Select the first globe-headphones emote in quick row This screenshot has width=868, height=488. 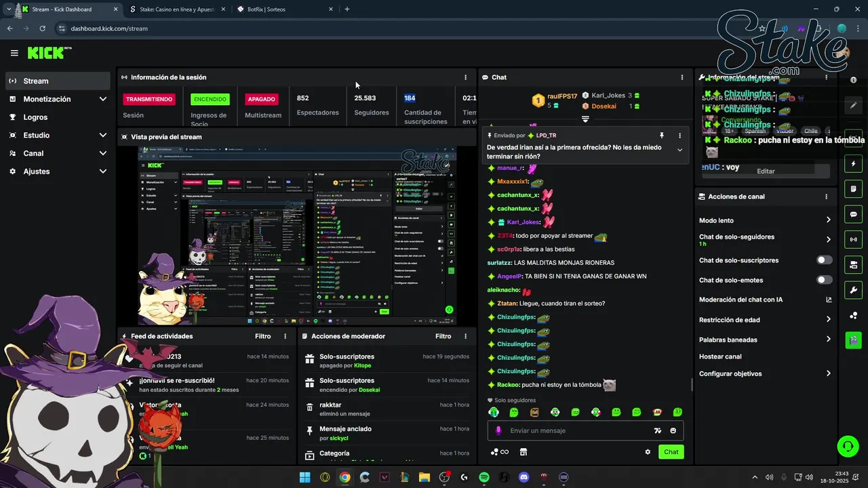pyautogui.click(x=494, y=412)
